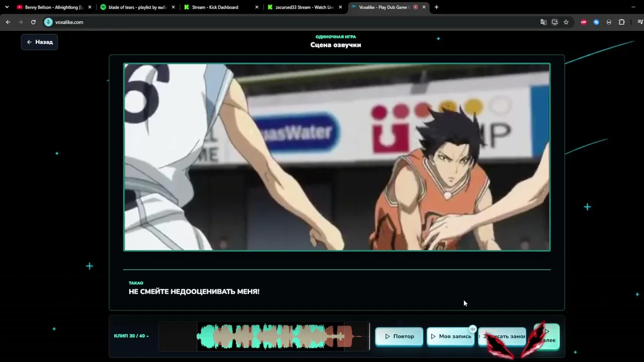Screen dimensions: 644x362
Task: Open the red ABP extension icon
Action: coord(584,22)
